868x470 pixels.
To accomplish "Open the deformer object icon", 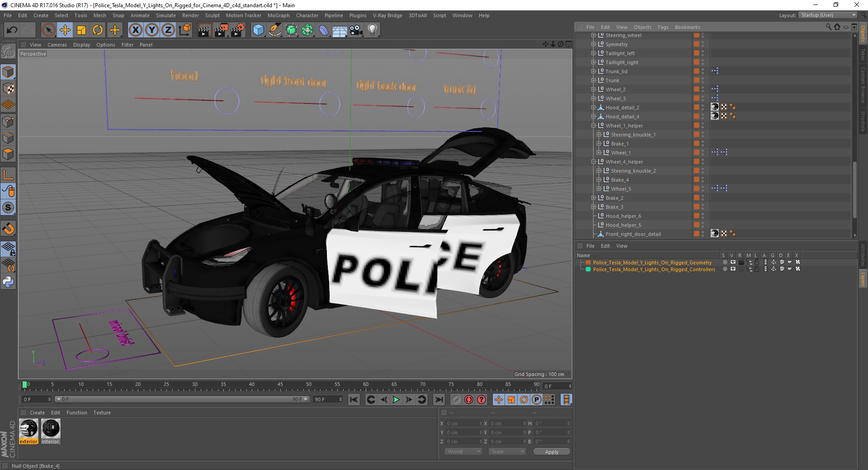I will pos(324,30).
